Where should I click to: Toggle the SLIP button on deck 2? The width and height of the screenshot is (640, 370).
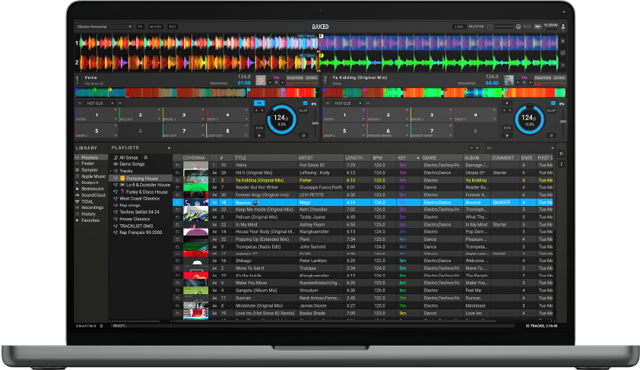click(x=551, y=111)
